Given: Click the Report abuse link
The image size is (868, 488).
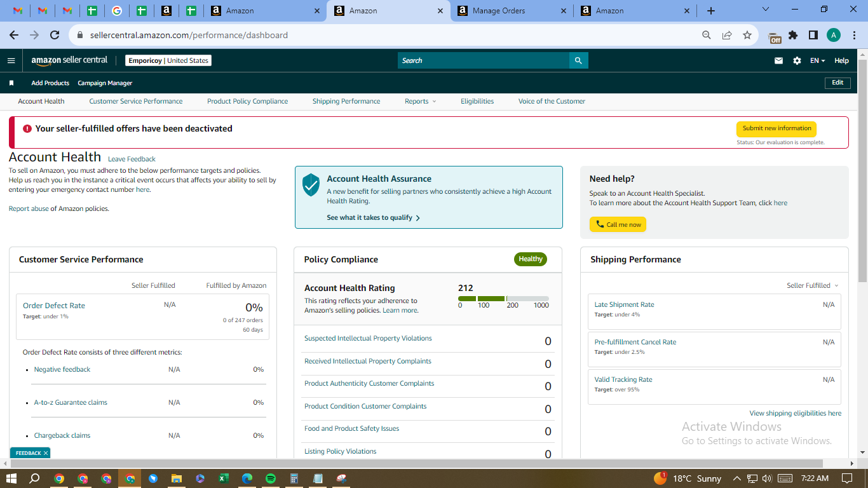Looking at the screenshot, I should pos(29,208).
